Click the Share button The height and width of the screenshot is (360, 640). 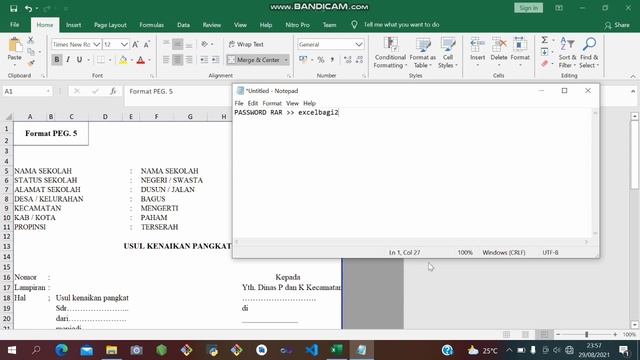coord(617,25)
